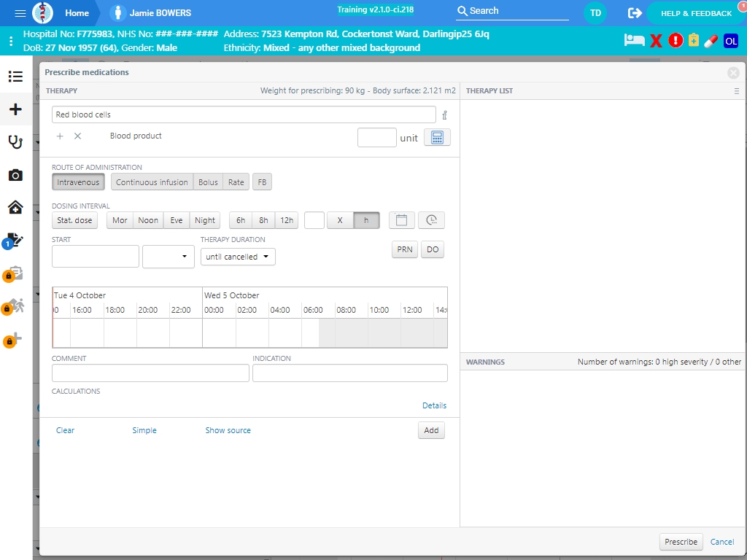Close the Prescribe medications dialog
The width and height of the screenshot is (747, 560).
point(733,72)
